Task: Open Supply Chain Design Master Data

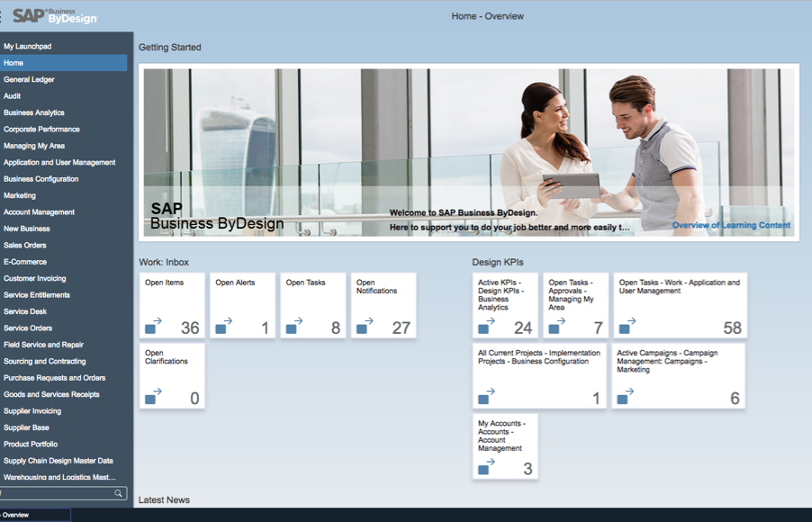Action: (63, 461)
